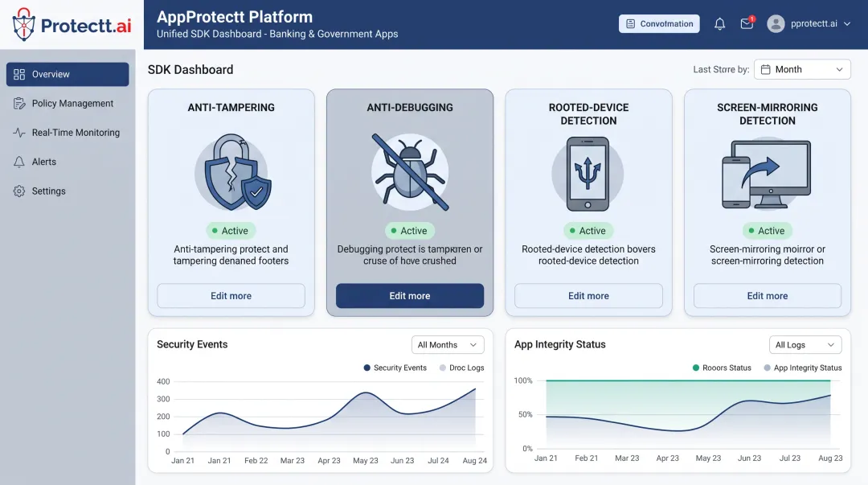Click the ANTI-TAMPERING card title
The height and width of the screenshot is (485, 868).
pyautogui.click(x=231, y=108)
